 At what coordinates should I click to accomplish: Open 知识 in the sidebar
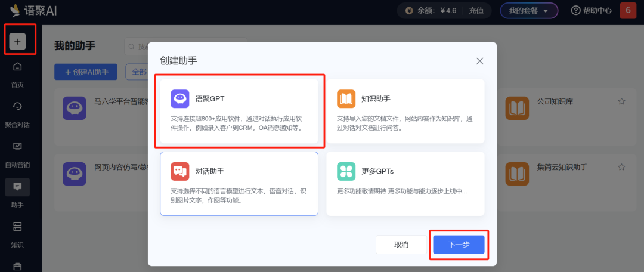17,235
